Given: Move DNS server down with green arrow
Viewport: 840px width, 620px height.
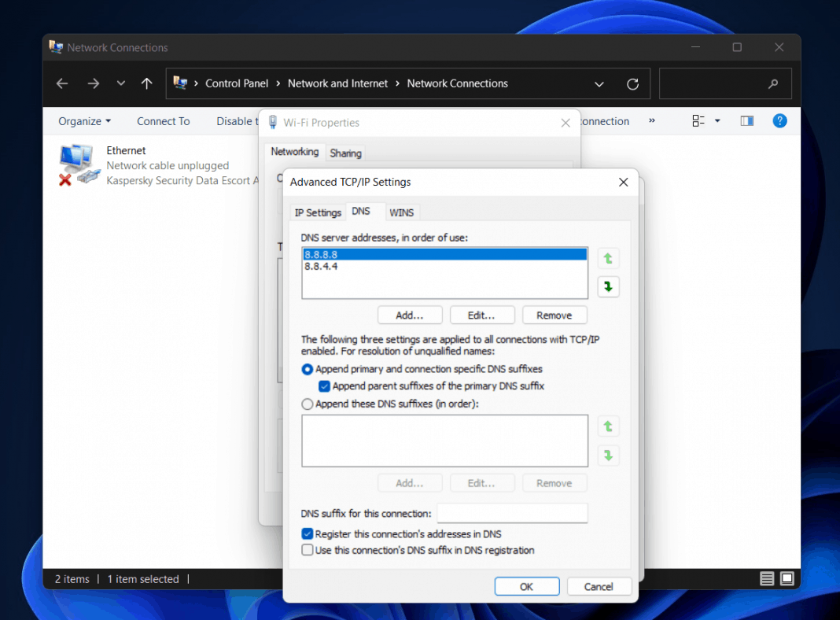Looking at the screenshot, I should pos(608,286).
